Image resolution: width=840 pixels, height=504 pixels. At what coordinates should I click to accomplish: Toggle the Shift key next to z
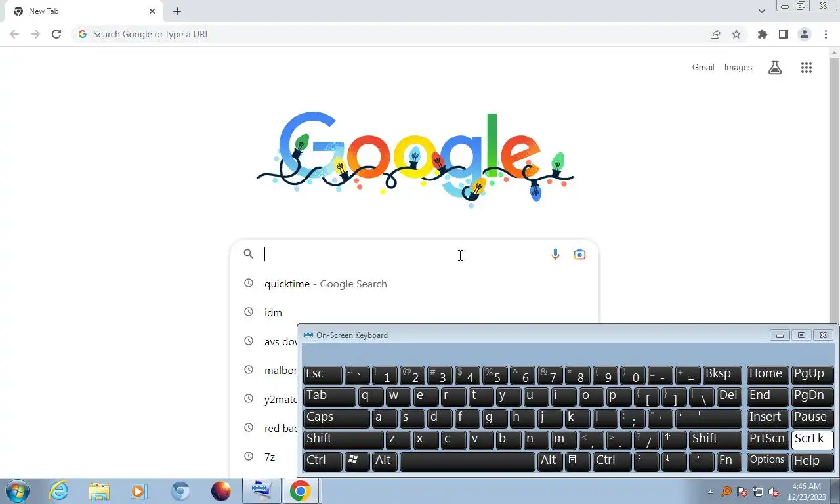coord(343,439)
